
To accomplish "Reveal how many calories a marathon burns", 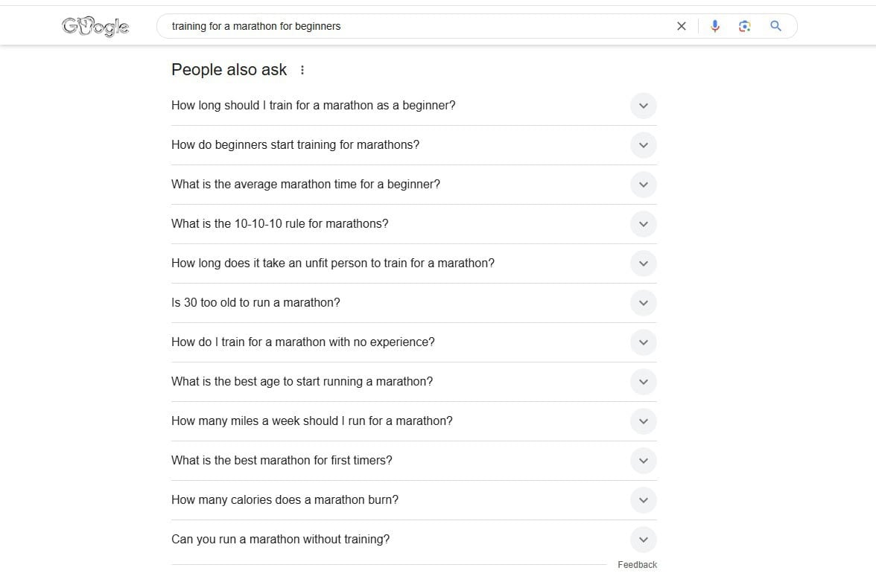I will click(643, 499).
